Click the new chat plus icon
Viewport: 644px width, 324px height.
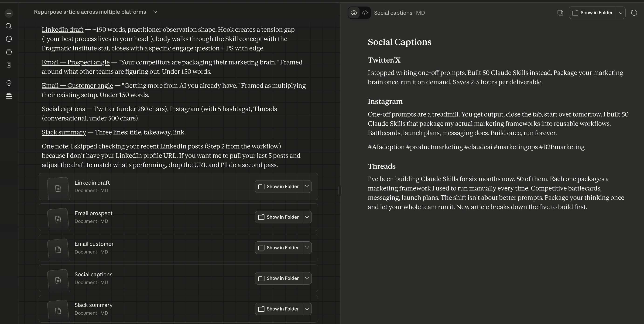[x=9, y=13]
